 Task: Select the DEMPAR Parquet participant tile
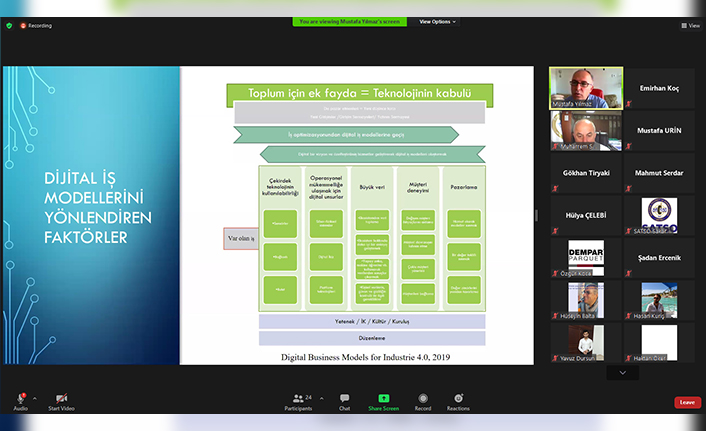click(x=586, y=258)
